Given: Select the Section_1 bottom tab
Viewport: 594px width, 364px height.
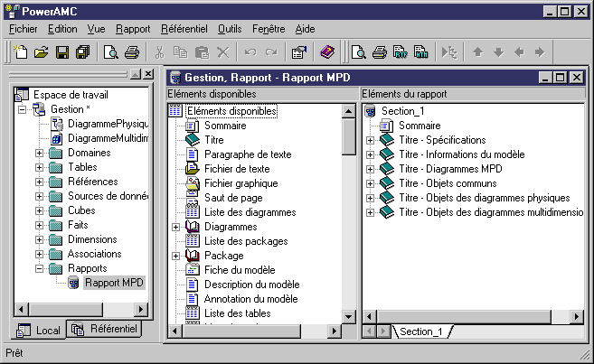Looking at the screenshot, I should click(421, 331).
